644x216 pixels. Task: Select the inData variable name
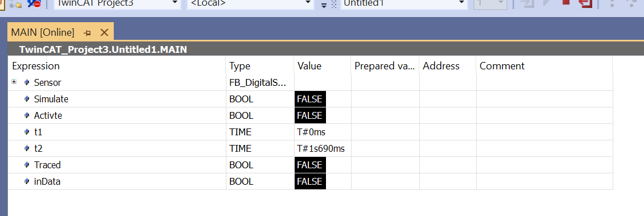pyautogui.click(x=47, y=181)
